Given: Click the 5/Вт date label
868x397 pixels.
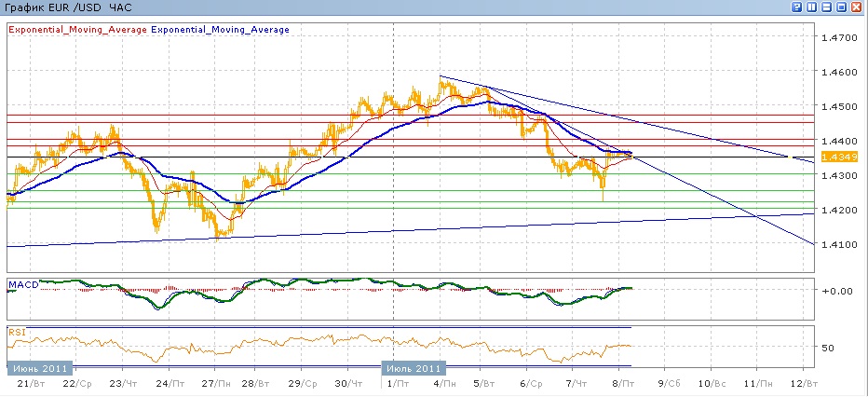Looking at the screenshot, I should coord(481,384).
